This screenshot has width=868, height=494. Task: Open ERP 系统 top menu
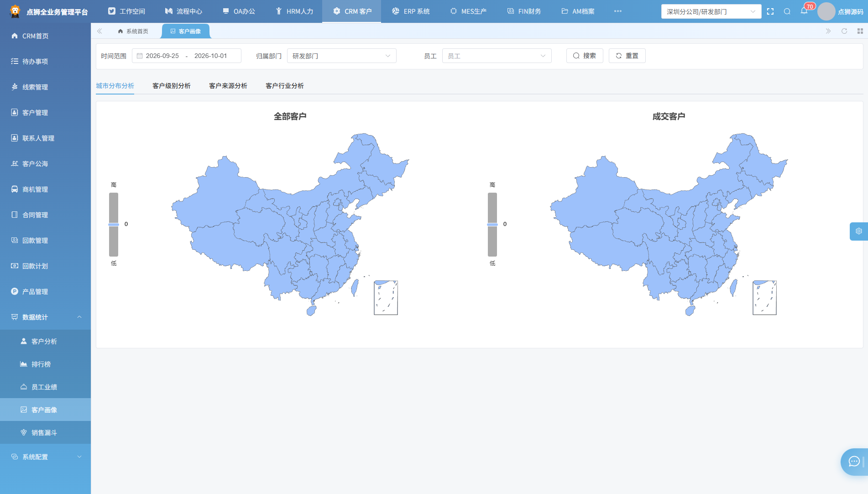point(411,11)
